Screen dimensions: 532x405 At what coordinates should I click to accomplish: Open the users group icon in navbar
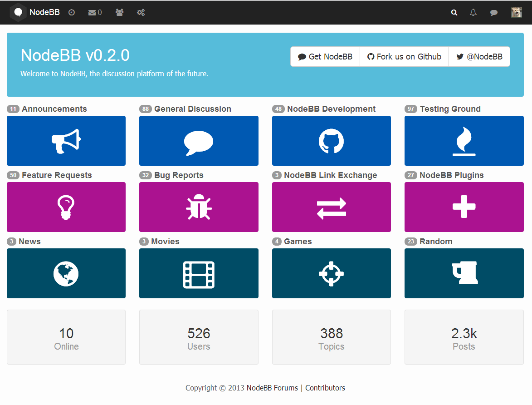coord(119,13)
